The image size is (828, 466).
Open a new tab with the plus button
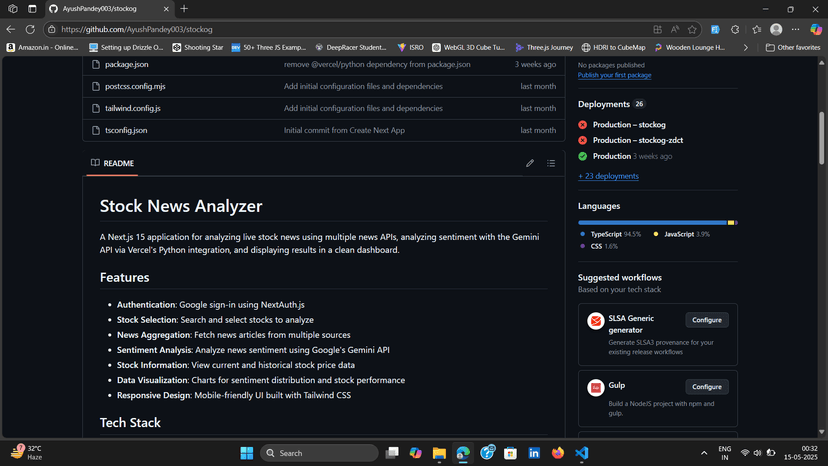click(184, 8)
